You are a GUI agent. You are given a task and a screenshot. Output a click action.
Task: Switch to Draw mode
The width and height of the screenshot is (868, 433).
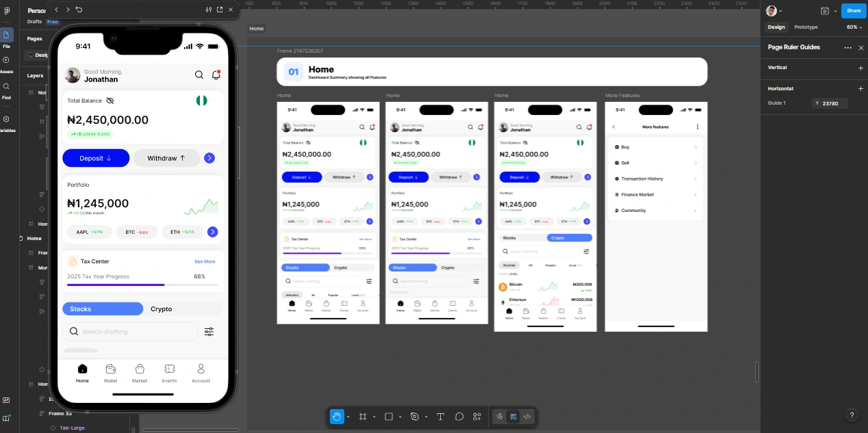coord(500,417)
